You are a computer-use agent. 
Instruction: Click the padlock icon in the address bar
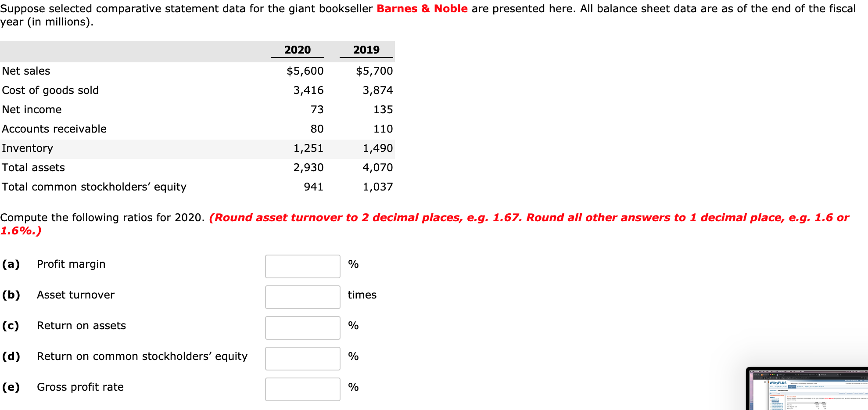tap(780, 378)
